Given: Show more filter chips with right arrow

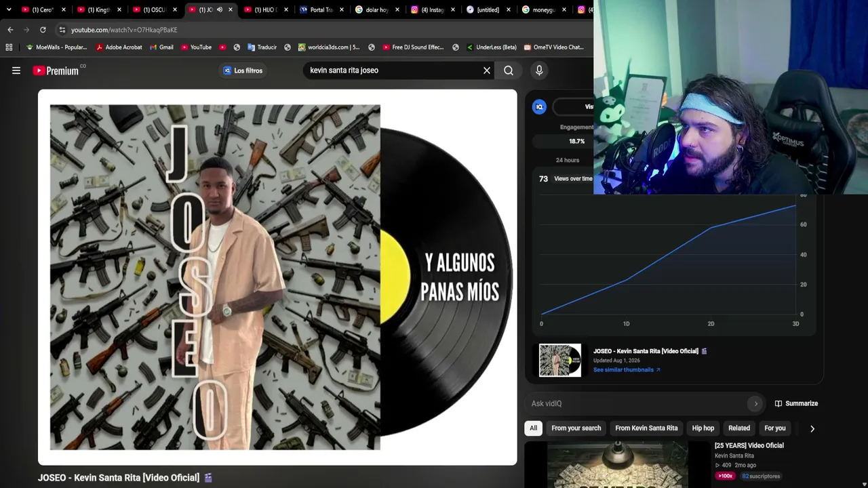Looking at the screenshot, I should (812, 428).
